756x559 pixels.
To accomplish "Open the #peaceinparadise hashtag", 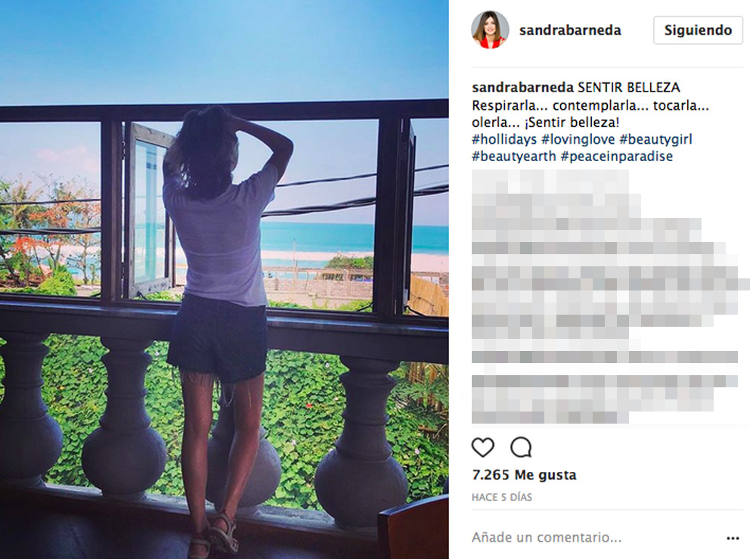I will 617,157.
